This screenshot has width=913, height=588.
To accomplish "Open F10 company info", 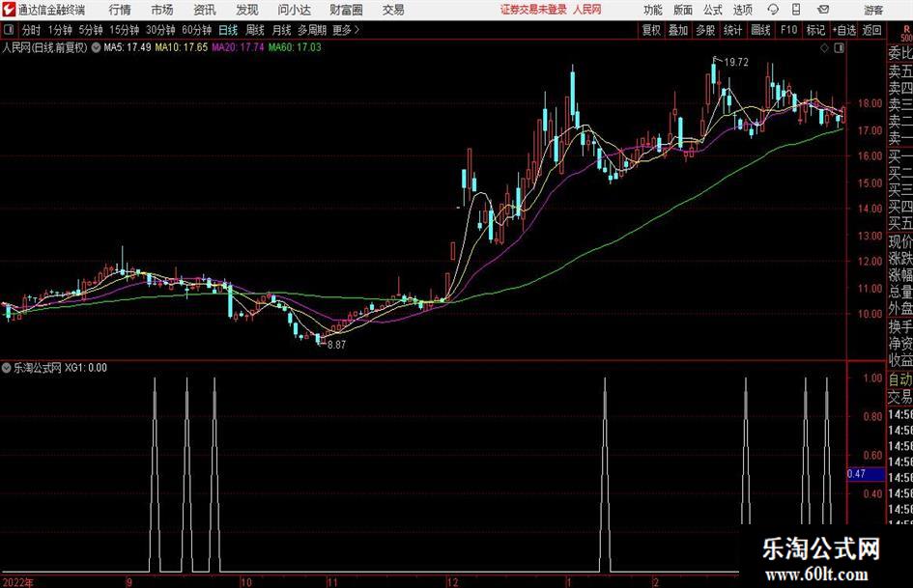I will coord(788,30).
